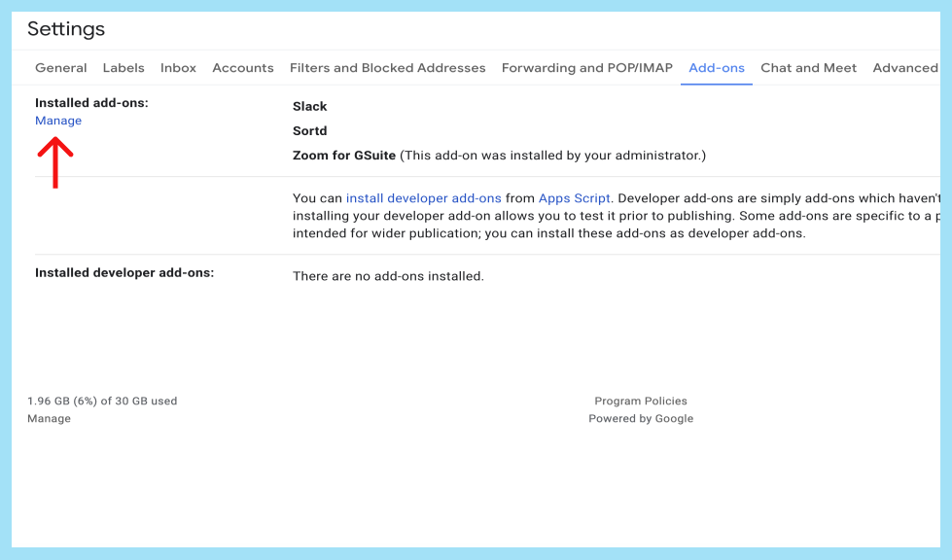Select the Sortd add-on entry
The height and width of the screenshot is (560, 952).
coord(308,130)
